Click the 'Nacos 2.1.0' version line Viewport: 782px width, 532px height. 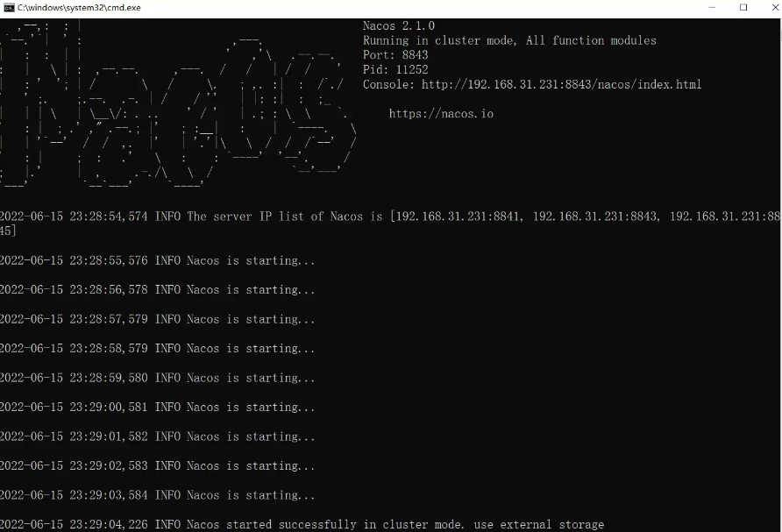click(x=399, y=25)
